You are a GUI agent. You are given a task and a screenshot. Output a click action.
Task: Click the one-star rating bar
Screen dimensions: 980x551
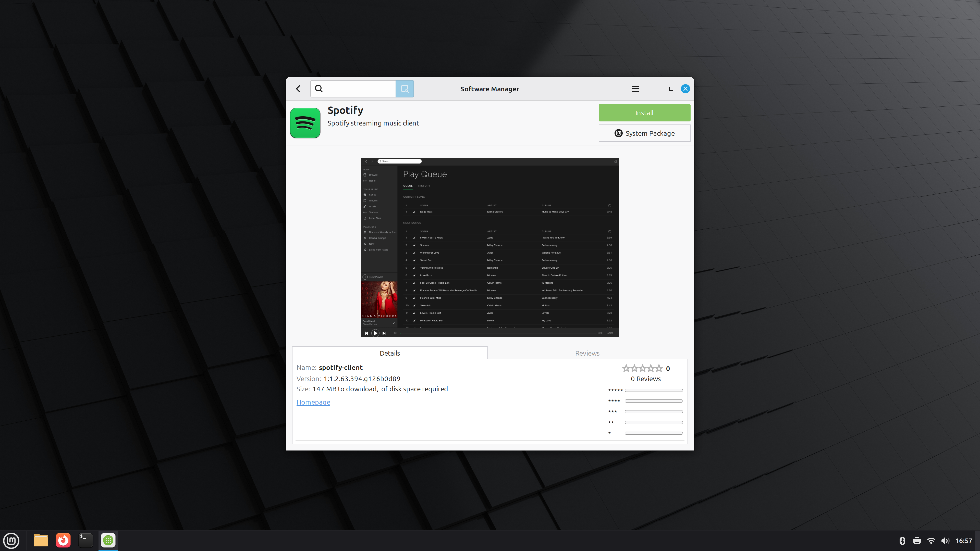654,433
